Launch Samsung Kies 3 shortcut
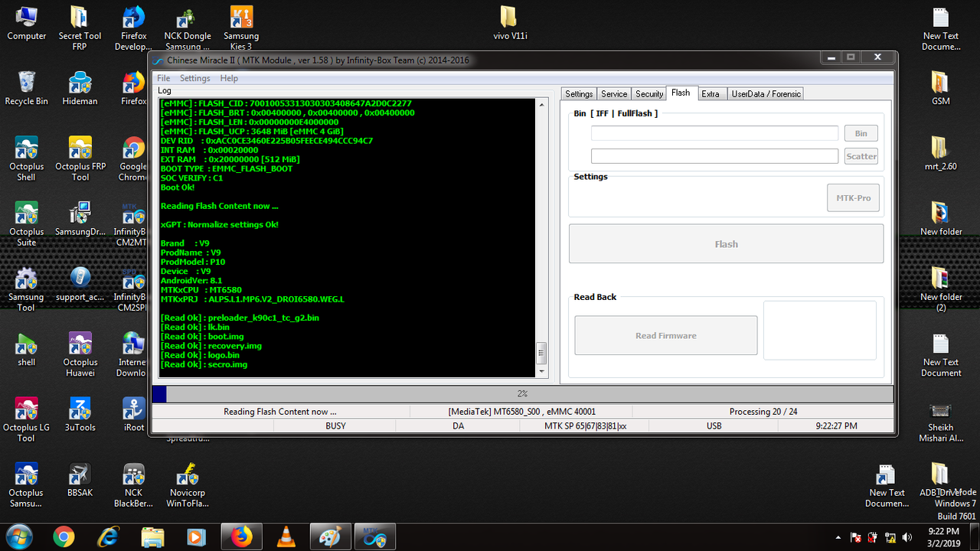 point(241,28)
